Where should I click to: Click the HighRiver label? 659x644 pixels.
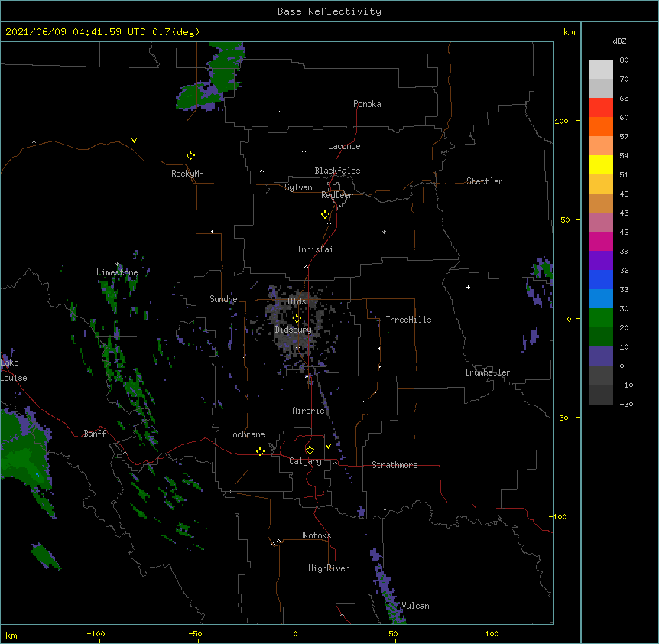click(x=329, y=568)
